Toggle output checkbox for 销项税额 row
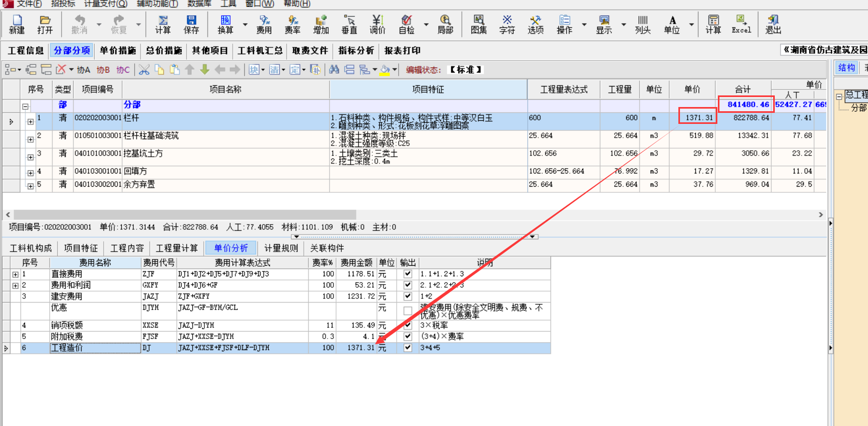The height and width of the screenshot is (426, 868). tap(408, 325)
